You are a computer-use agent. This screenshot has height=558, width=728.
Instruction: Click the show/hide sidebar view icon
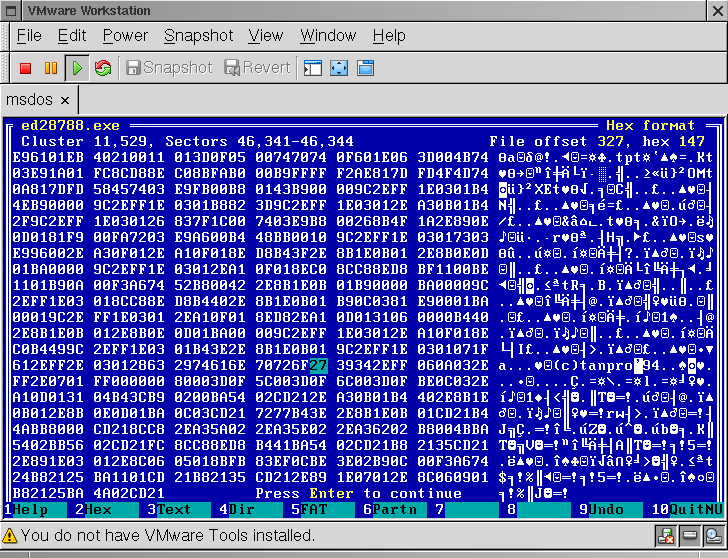[x=312, y=68]
